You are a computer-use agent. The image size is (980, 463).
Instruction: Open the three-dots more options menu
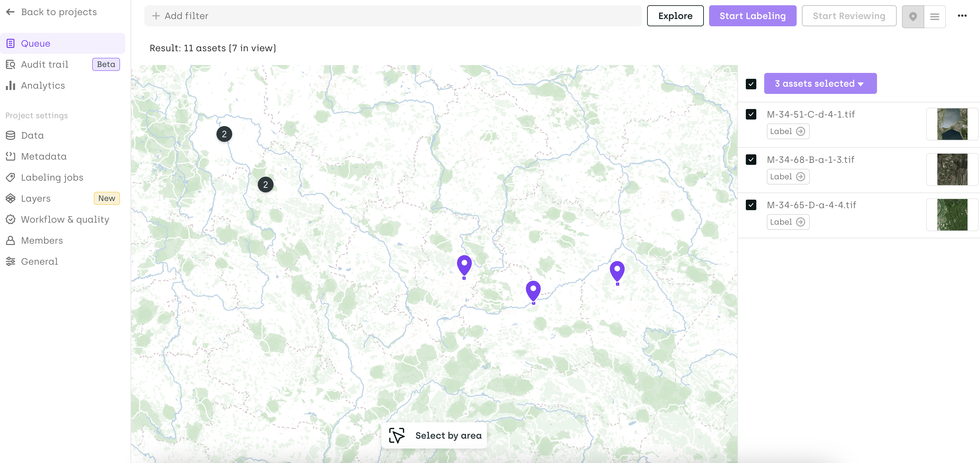pyautogui.click(x=962, y=16)
